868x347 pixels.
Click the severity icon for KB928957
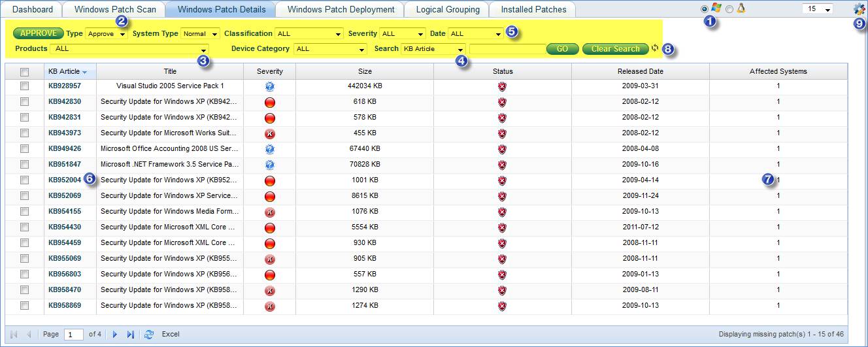[269, 86]
